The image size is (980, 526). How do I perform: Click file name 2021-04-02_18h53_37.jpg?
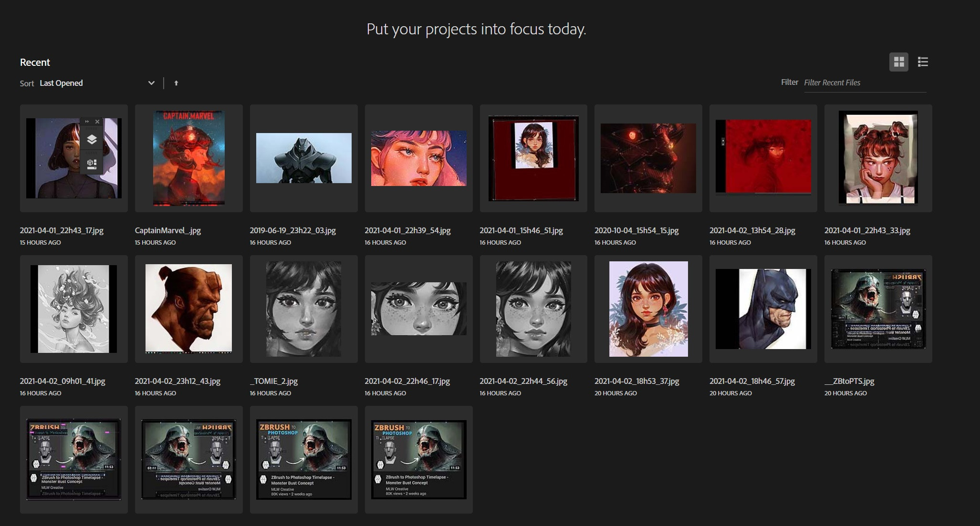click(x=637, y=381)
